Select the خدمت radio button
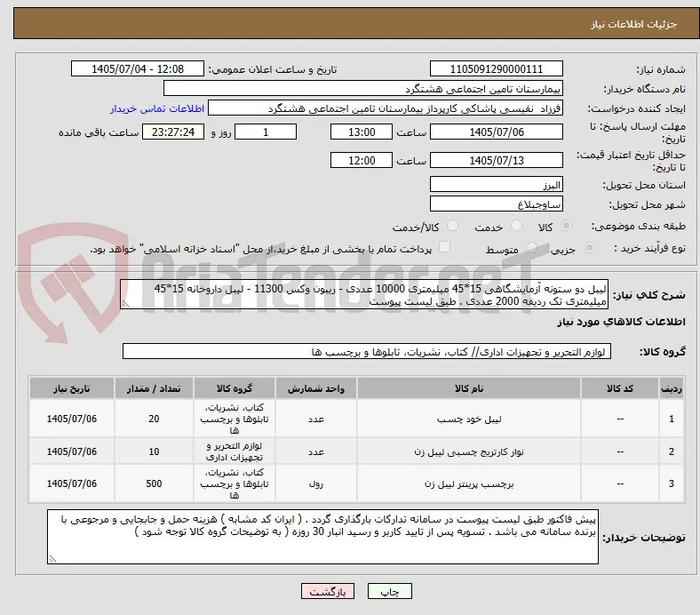 (x=516, y=226)
